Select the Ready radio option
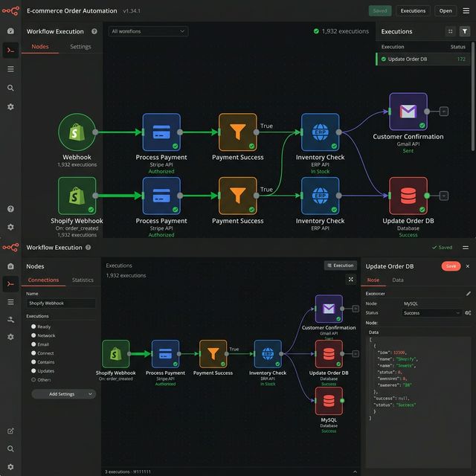Viewport: 476px width, 476px height. 33,327
